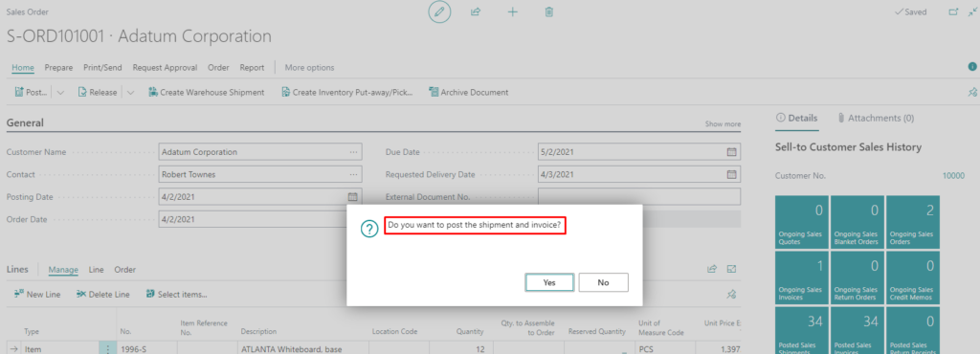Open the Ongoing Sales Invoices tile
The height and width of the screenshot is (354, 980).
tap(801, 277)
